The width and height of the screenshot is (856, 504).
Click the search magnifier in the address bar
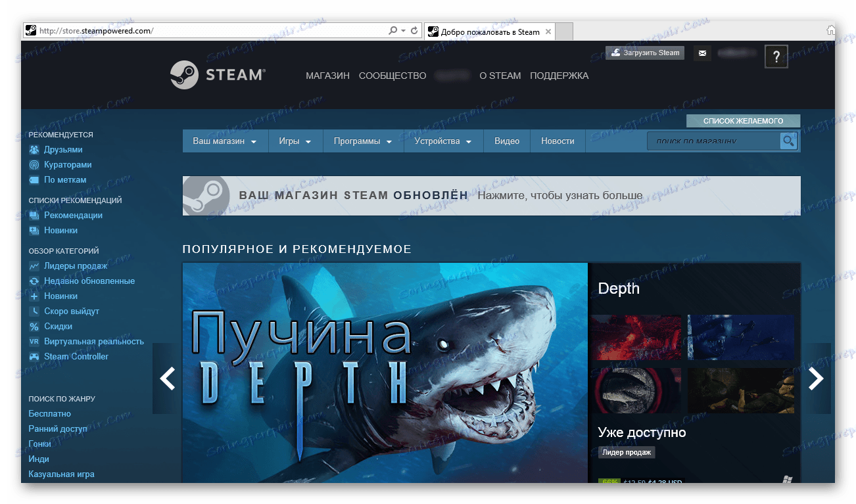pos(393,30)
